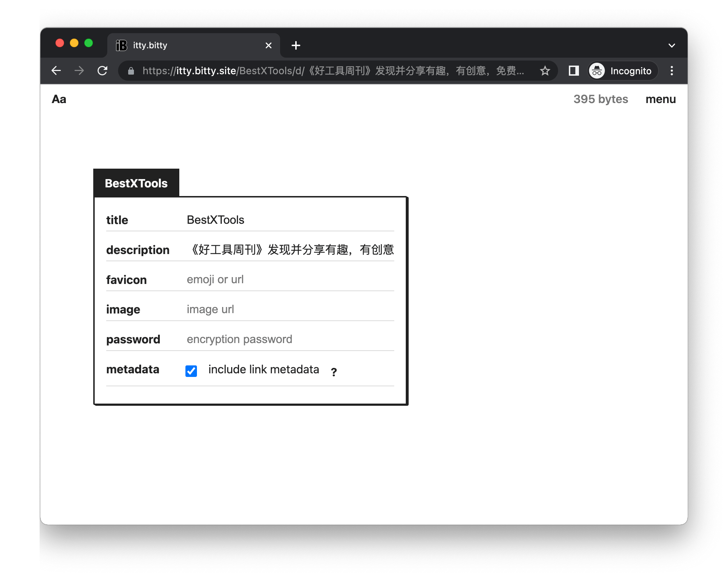Open a new tab with plus

pyautogui.click(x=296, y=45)
